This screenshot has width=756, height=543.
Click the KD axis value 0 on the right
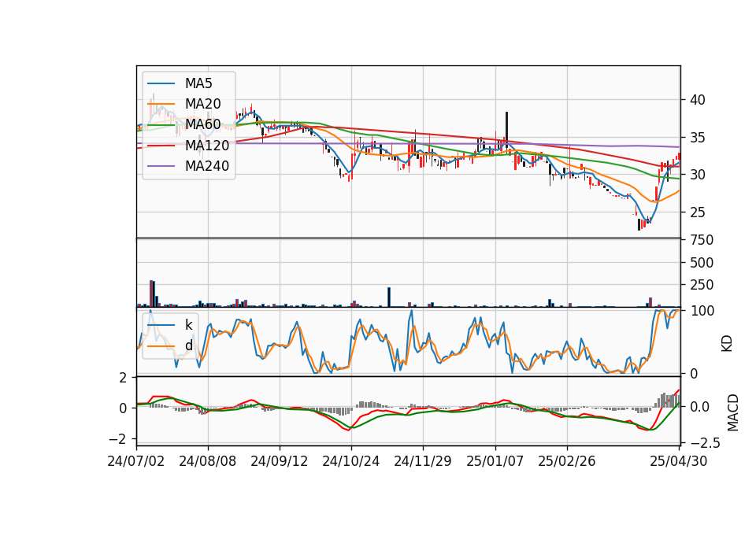[x=694, y=373]
